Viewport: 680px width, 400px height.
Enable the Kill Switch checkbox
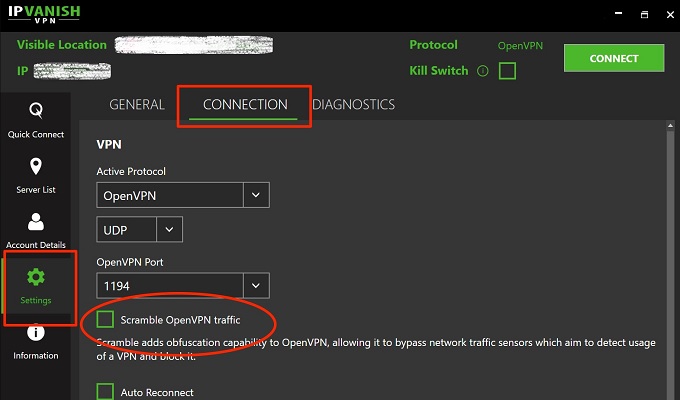point(507,71)
